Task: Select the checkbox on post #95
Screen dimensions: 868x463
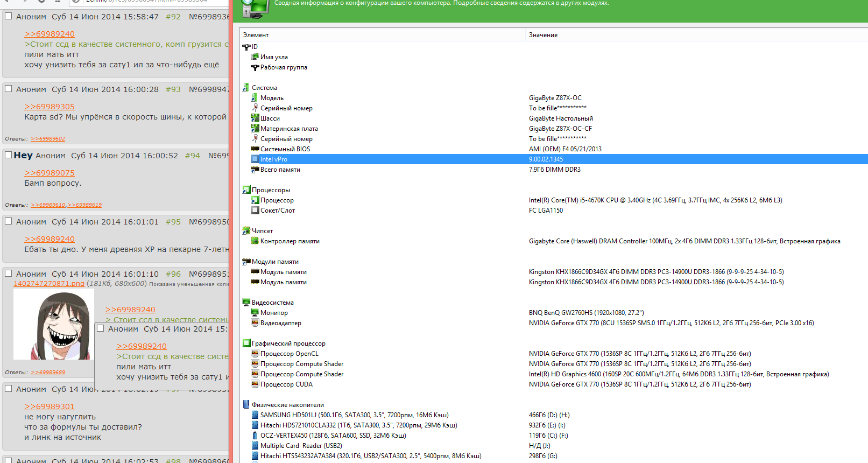Action: pyautogui.click(x=9, y=221)
